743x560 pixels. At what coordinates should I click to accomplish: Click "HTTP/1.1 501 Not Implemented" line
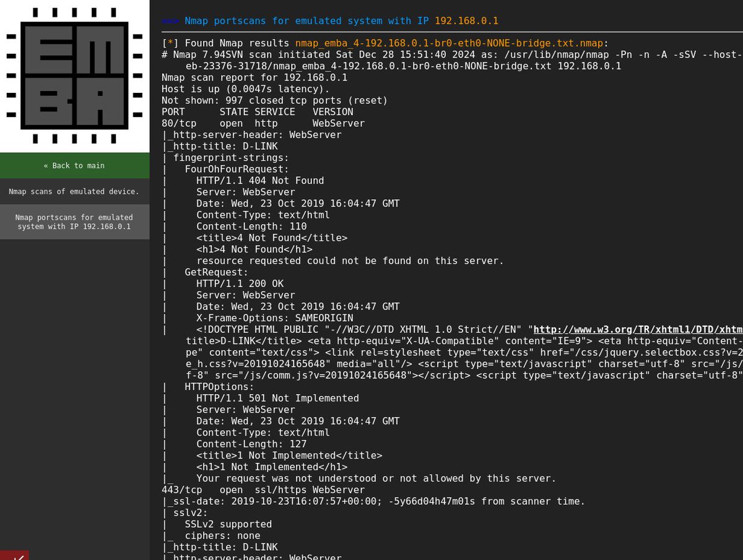[x=277, y=398]
